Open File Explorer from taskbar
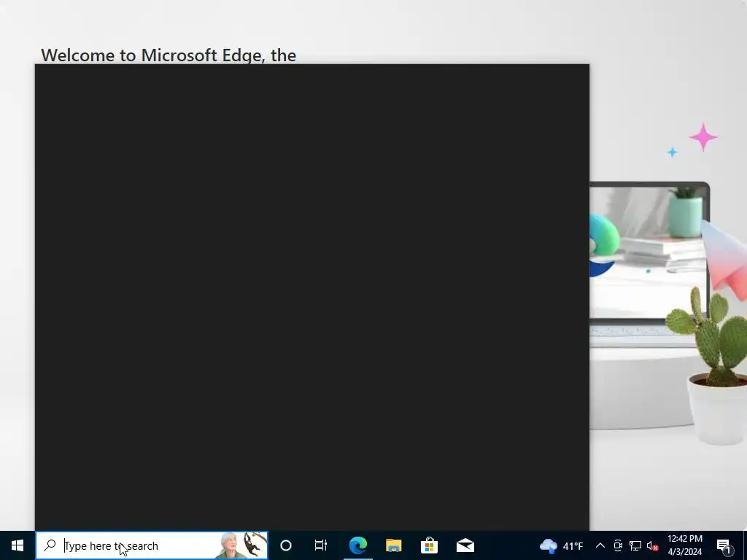 (393, 545)
